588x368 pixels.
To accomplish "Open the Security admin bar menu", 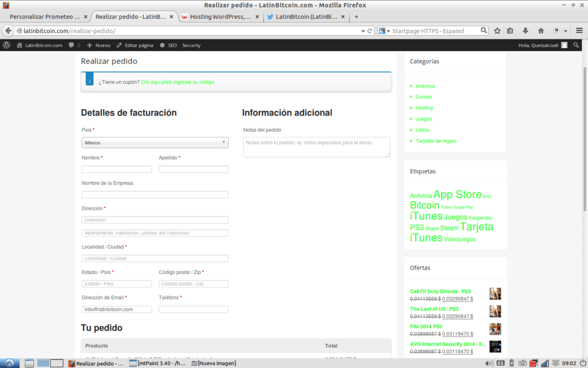I will (x=191, y=45).
